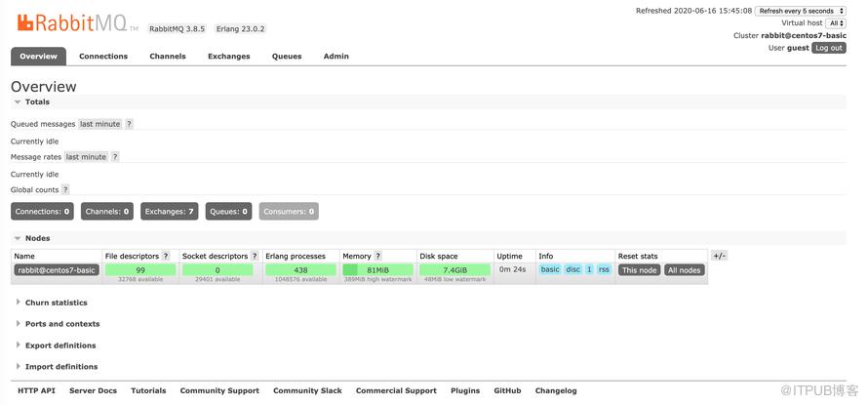
Task: Open the refresh interval dropdown
Action: pyautogui.click(x=801, y=11)
